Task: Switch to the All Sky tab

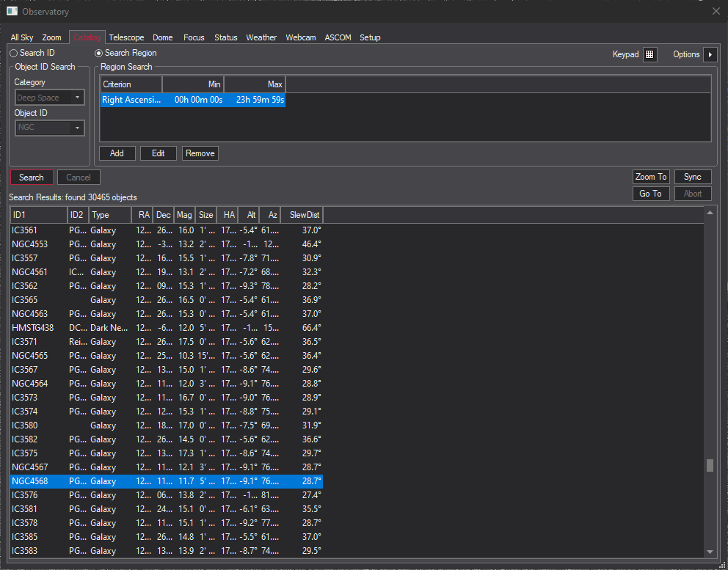Action: [x=22, y=37]
